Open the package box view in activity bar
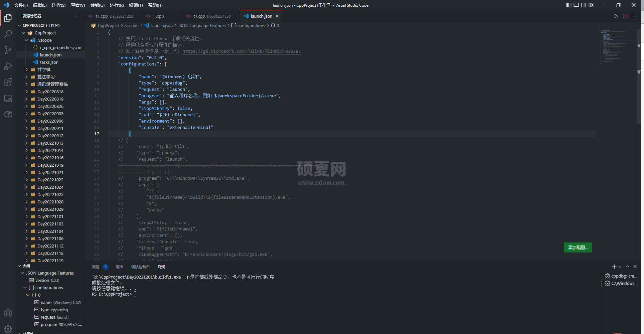644x334 pixels. pos(8,114)
